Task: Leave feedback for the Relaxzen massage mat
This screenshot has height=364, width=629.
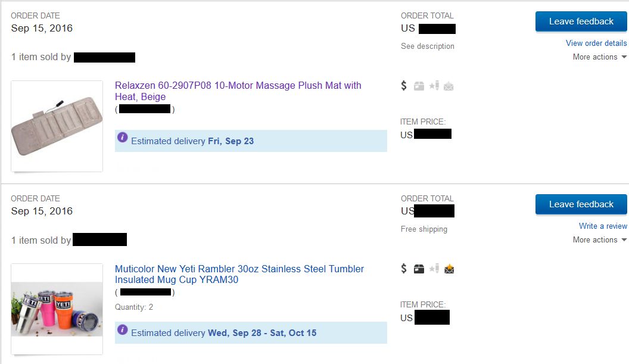Action: [581, 21]
